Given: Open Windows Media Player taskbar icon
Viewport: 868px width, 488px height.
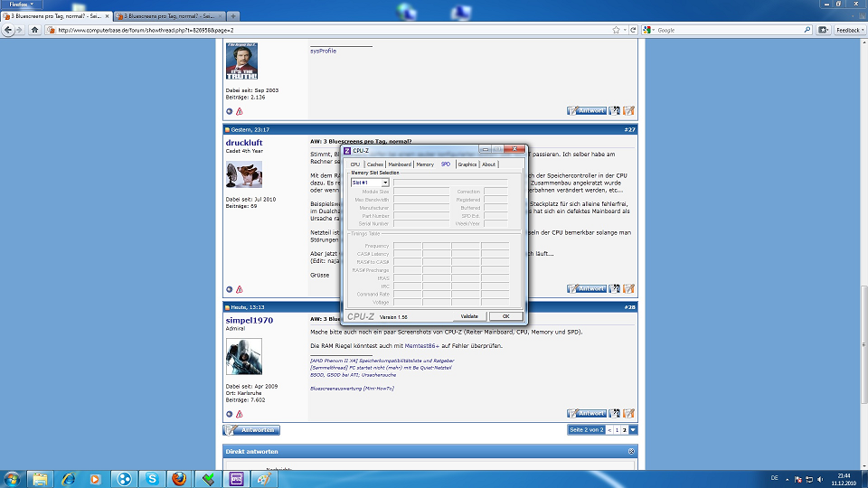Looking at the screenshot, I should click(x=95, y=479).
